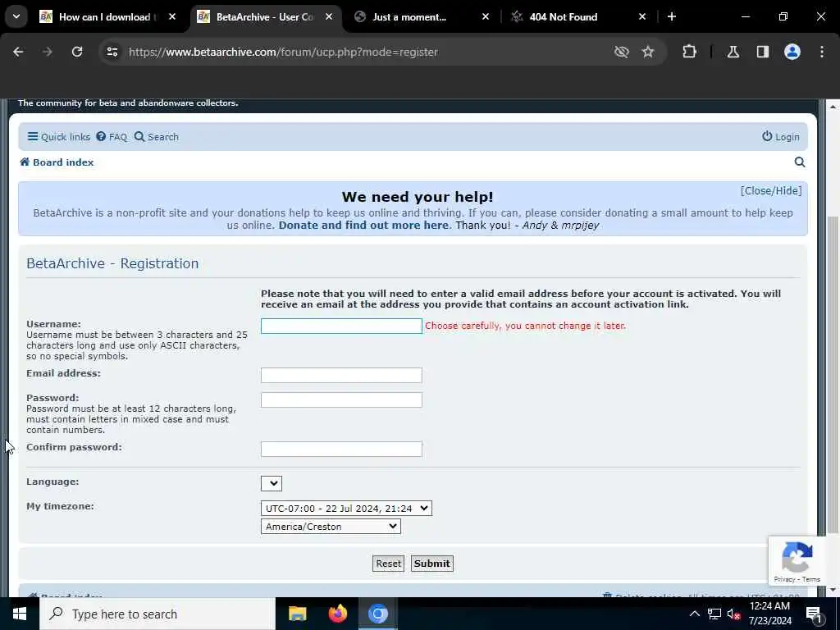Open the Chrome Labs flask icon
The image size is (840, 630).
[x=733, y=52]
